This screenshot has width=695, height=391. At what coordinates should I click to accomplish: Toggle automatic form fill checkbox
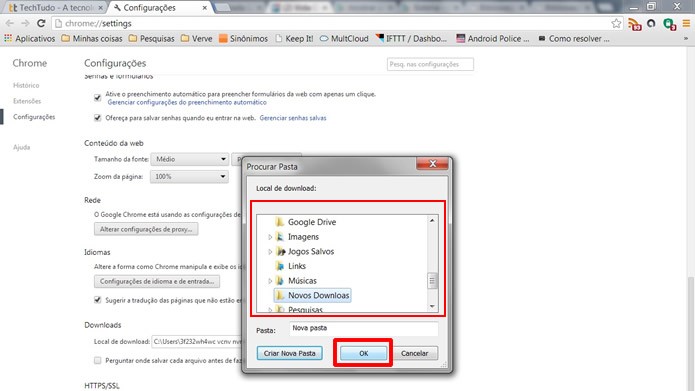click(98, 98)
